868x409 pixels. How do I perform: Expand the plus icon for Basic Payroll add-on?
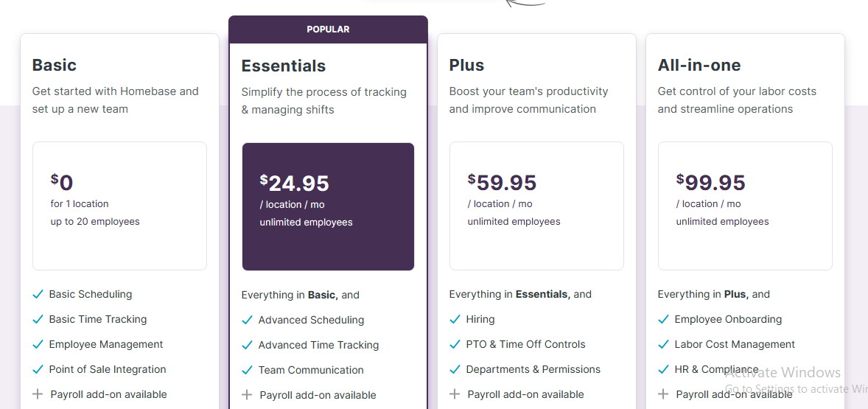[x=38, y=394]
